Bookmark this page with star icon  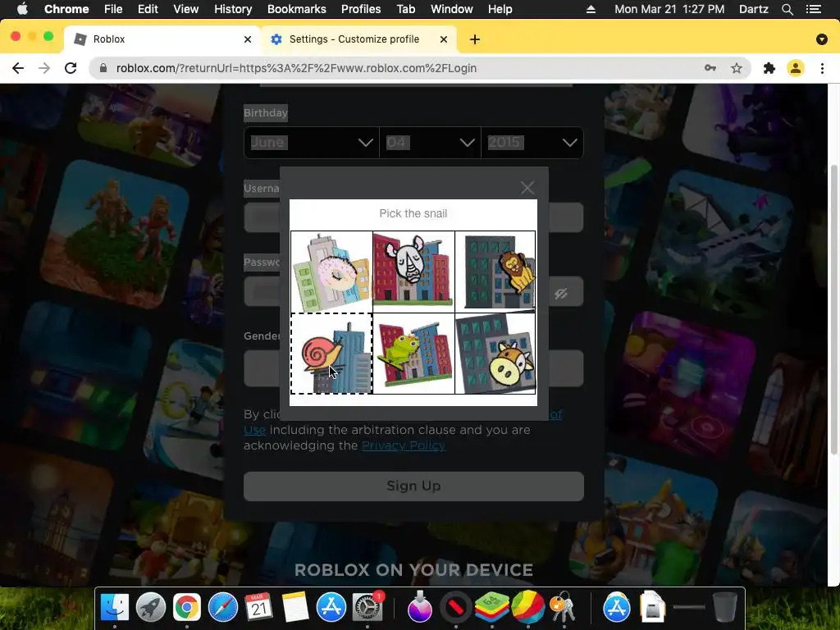pyautogui.click(x=737, y=68)
